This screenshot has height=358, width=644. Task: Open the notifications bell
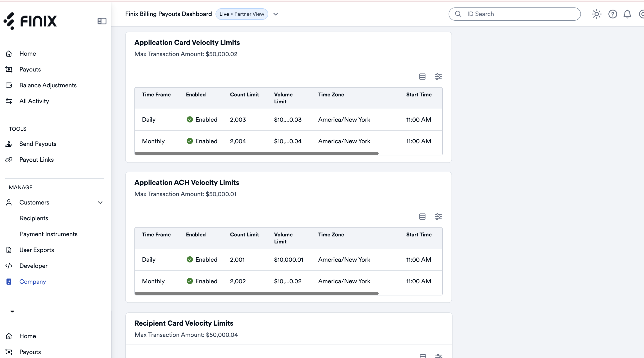click(x=627, y=14)
